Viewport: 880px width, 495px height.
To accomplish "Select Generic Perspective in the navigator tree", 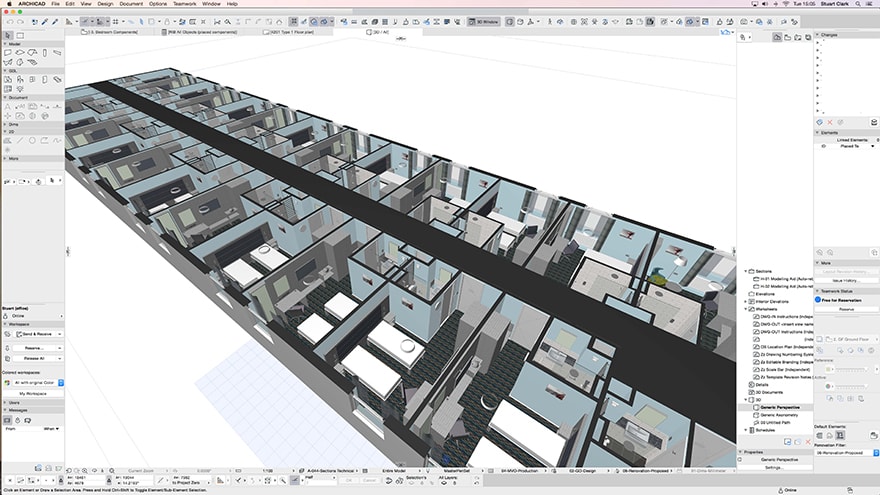I will point(781,407).
